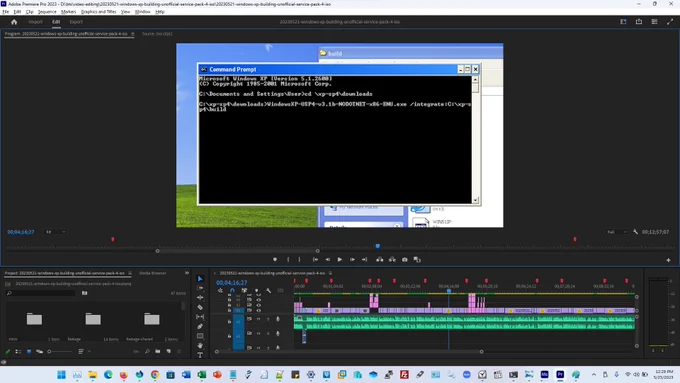Adjust the Project panel thumbnail zoom slider
This screenshot has width=680, height=383.
59,351
